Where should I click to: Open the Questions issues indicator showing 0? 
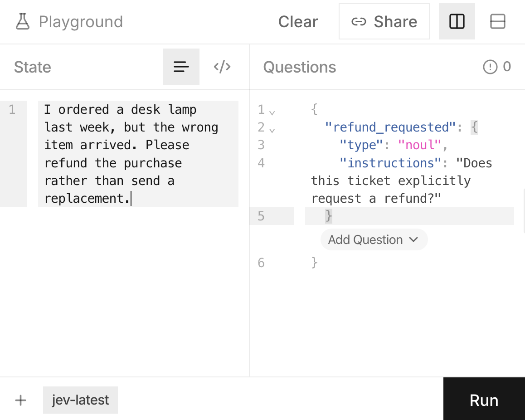point(497,67)
